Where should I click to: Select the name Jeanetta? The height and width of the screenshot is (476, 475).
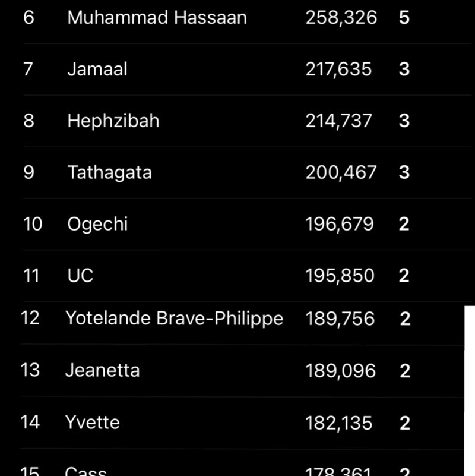102,371
